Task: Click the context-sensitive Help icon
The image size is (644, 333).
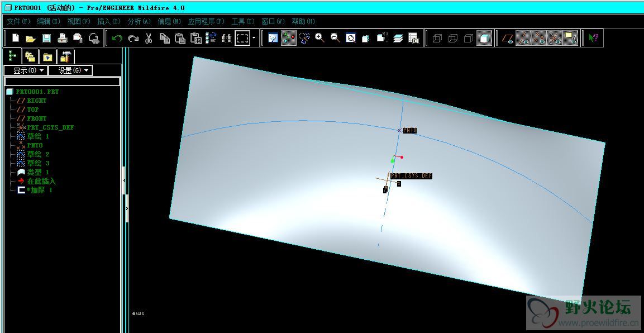Action: pyautogui.click(x=594, y=38)
